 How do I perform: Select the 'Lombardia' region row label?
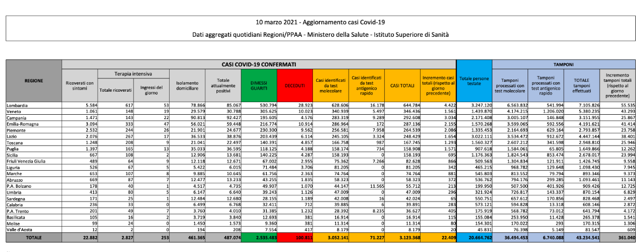[x=17, y=105]
